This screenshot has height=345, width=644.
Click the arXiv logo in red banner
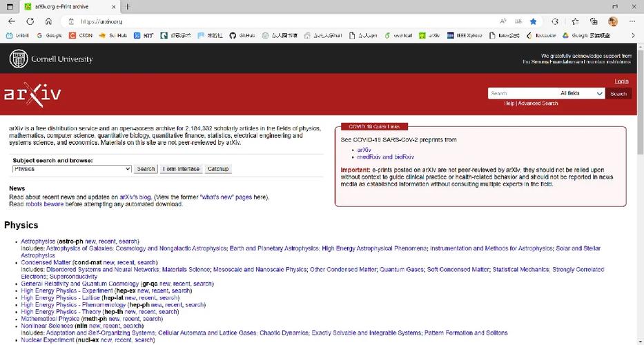click(x=32, y=95)
